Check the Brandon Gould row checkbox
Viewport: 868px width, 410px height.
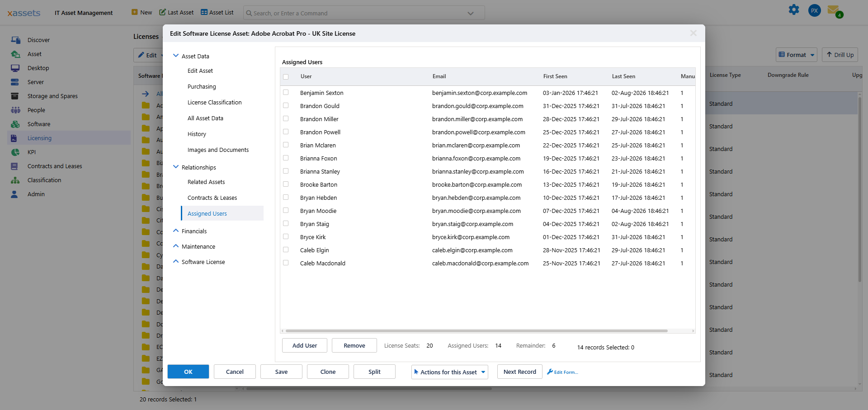click(x=286, y=105)
